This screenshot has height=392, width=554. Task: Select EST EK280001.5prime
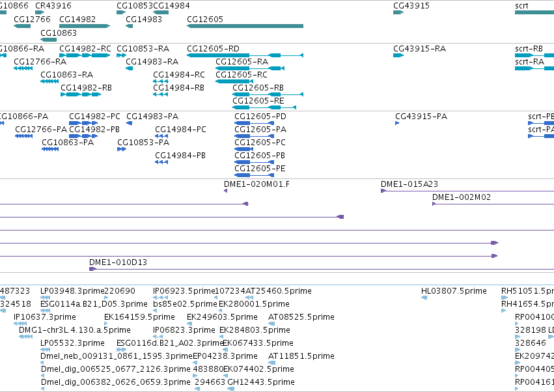[254, 304]
